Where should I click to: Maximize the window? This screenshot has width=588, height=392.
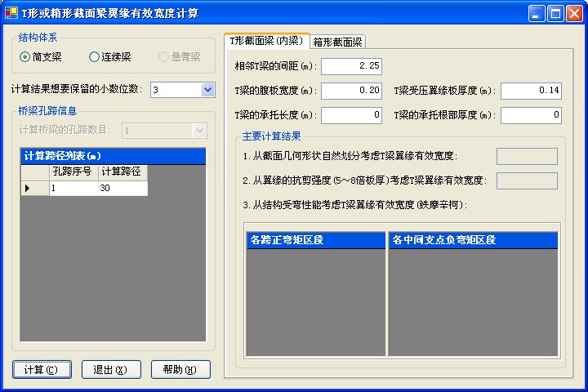(555, 14)
